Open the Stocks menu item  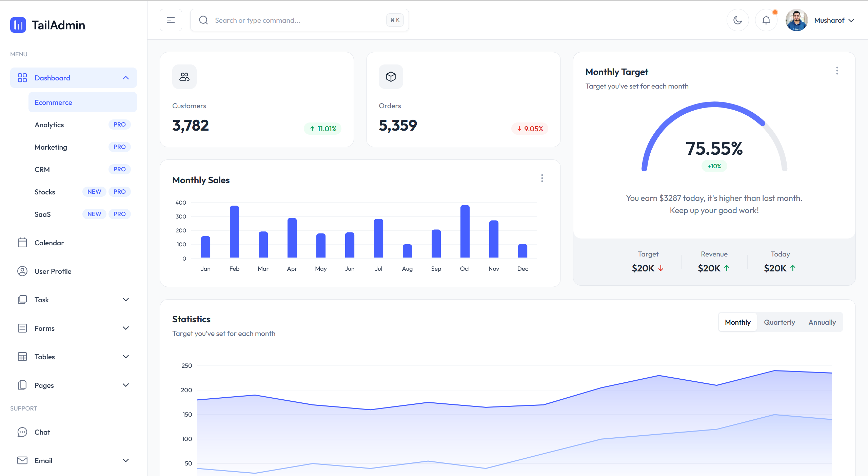pyautogui.click(x=83, y=192)
